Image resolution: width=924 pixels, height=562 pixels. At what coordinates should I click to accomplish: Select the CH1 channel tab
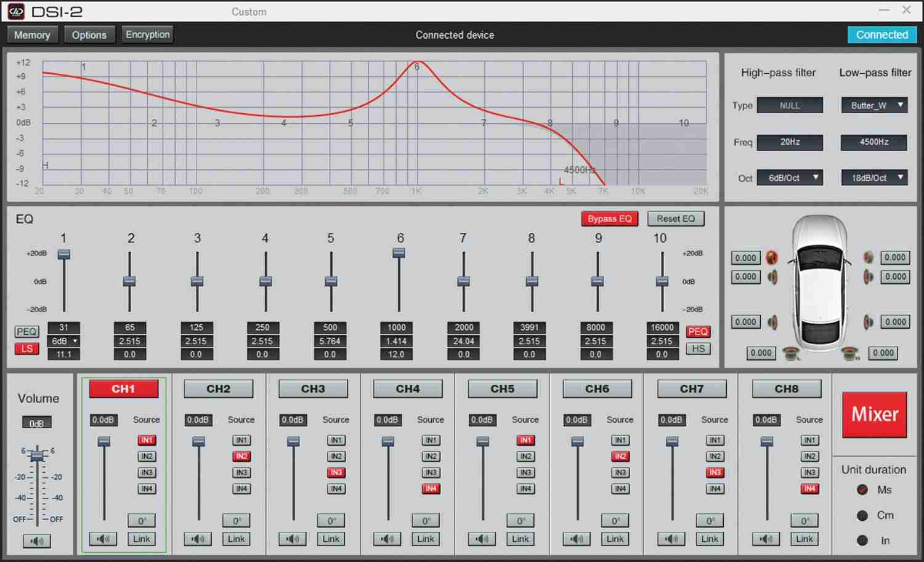click(123, 389)
